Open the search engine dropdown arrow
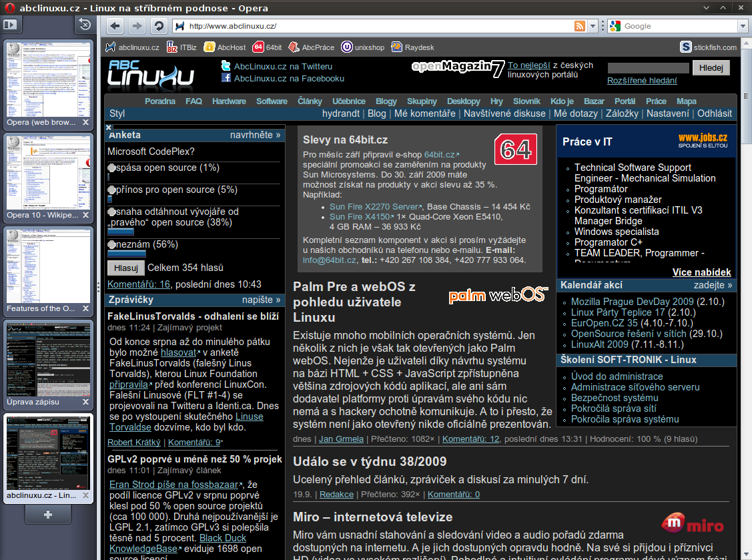The width and height of the screenshot is (752, 560). pos(743,27)
